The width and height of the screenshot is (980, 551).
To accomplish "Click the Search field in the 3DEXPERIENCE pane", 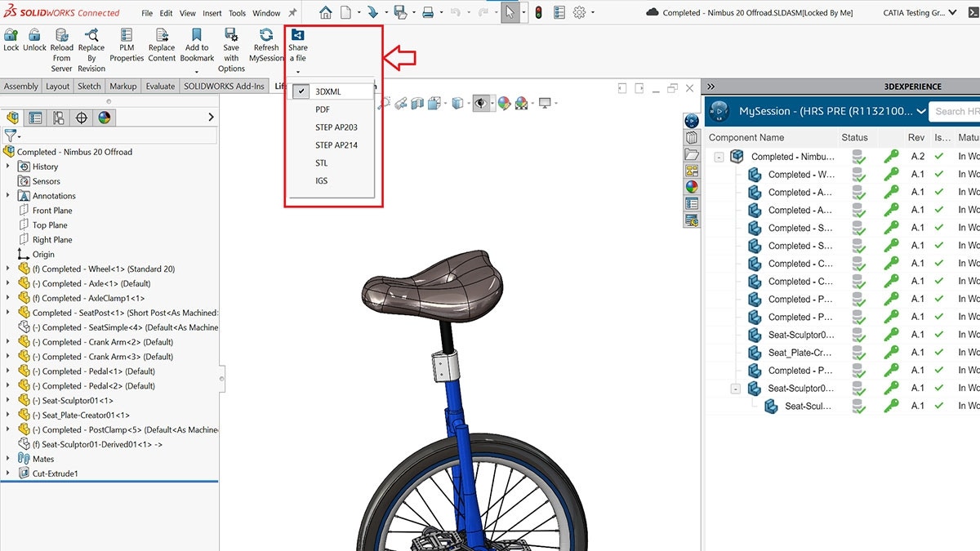I will (x=955, y=111).
